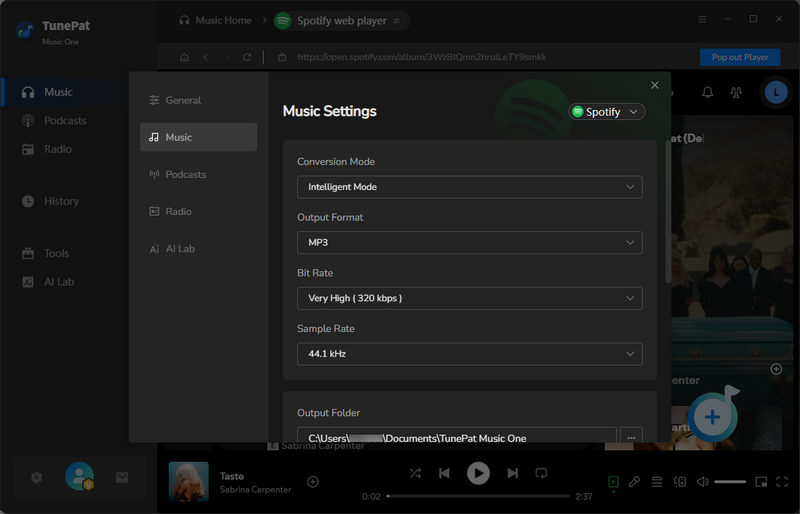Screen dimensions: 800x514
Task: Open the hamburger menu in title bar
Action: coord(702,19)
